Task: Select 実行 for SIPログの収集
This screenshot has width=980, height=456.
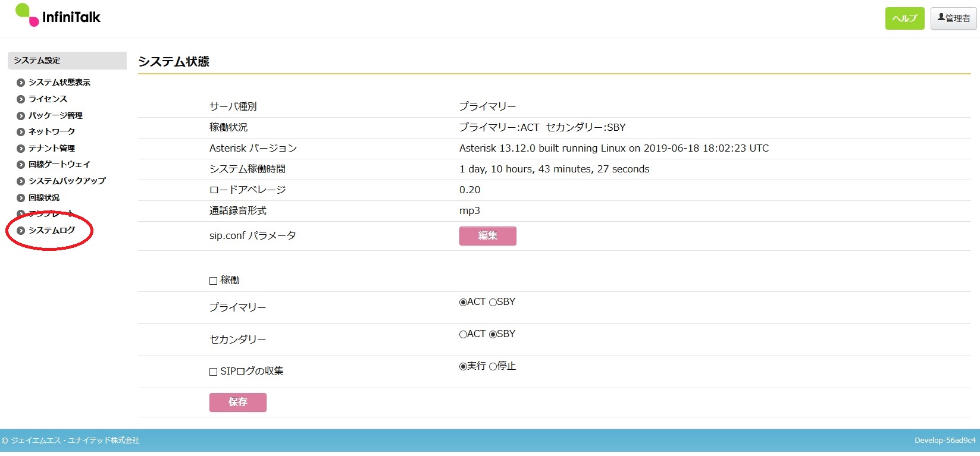Action: tap(463, 366)
